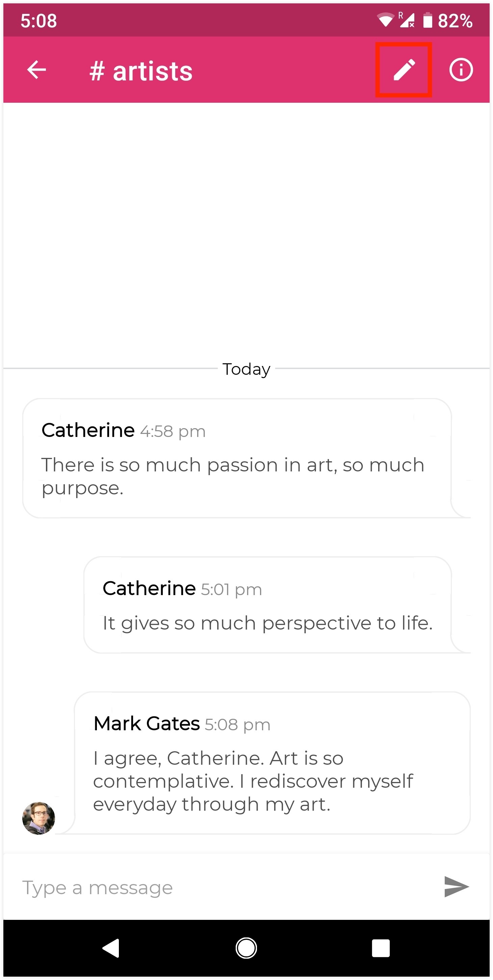The width and height of the screenshot is (493, 980).
Task: Open channel info icon
Action: tap(461, 70)
